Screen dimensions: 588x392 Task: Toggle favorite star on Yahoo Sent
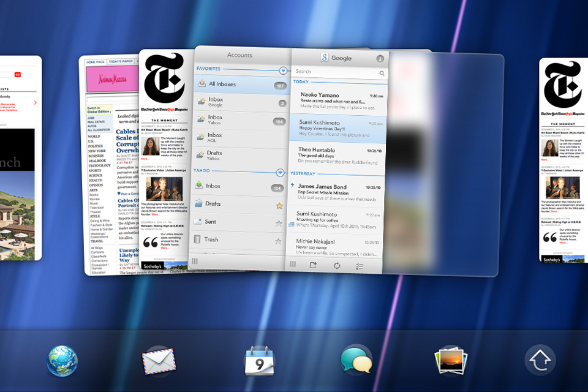[x=279, y=223]
